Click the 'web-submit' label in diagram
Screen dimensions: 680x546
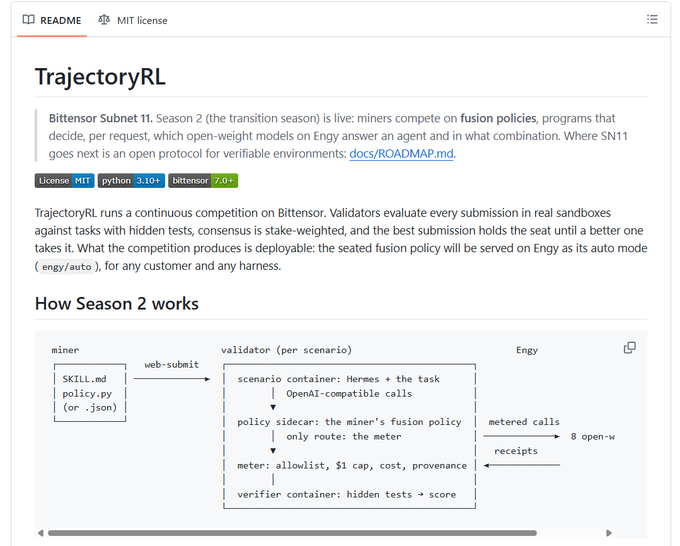(x=172, y=365)
